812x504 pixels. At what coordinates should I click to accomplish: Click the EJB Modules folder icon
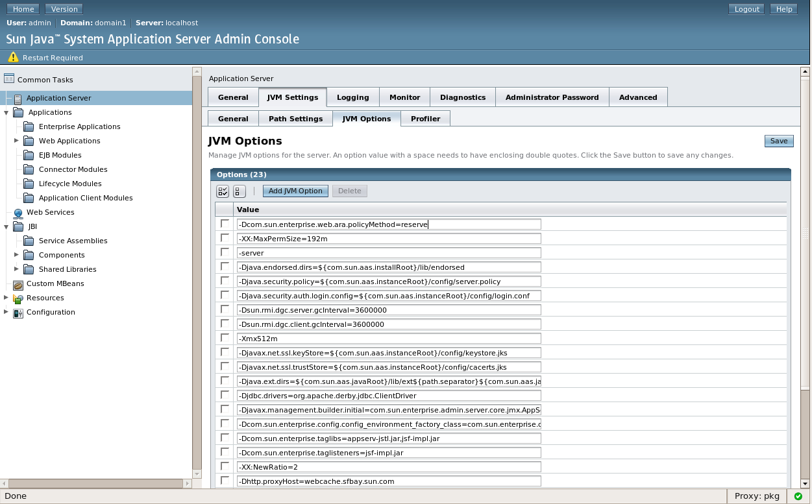click(29, 155)
